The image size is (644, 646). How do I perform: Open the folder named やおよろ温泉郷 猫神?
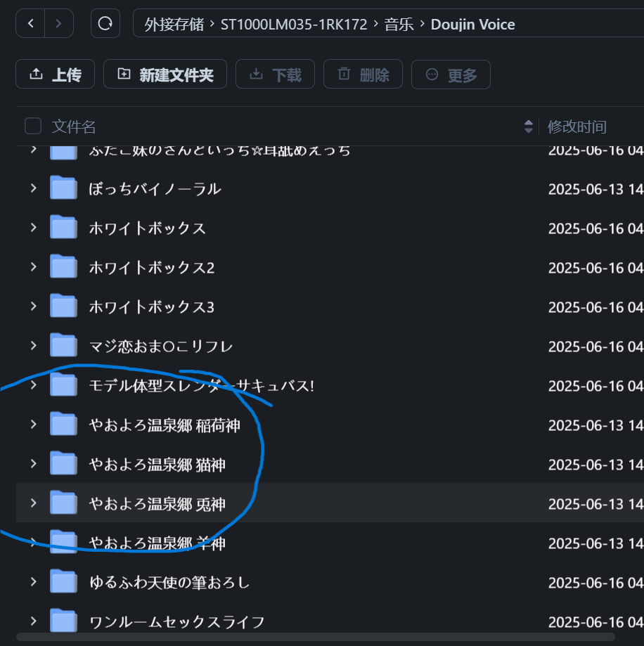click(x=157, y=465)
